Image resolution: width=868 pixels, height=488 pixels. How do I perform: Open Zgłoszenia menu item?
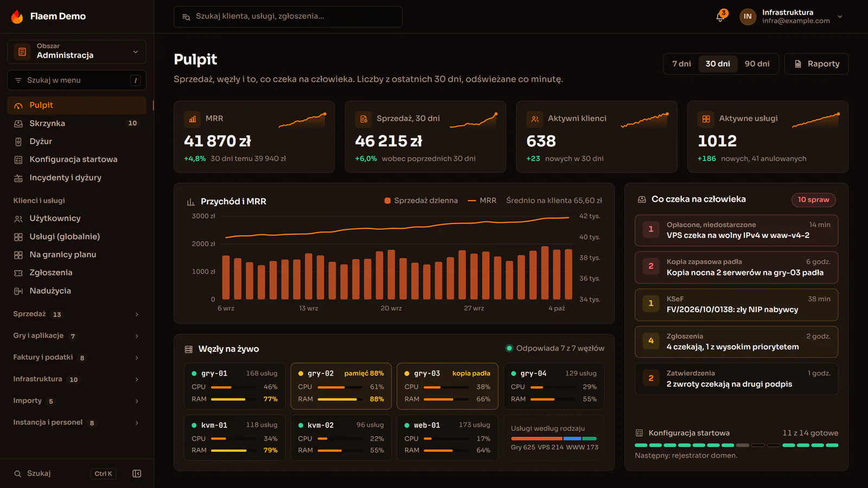click(x=76, y=273)
